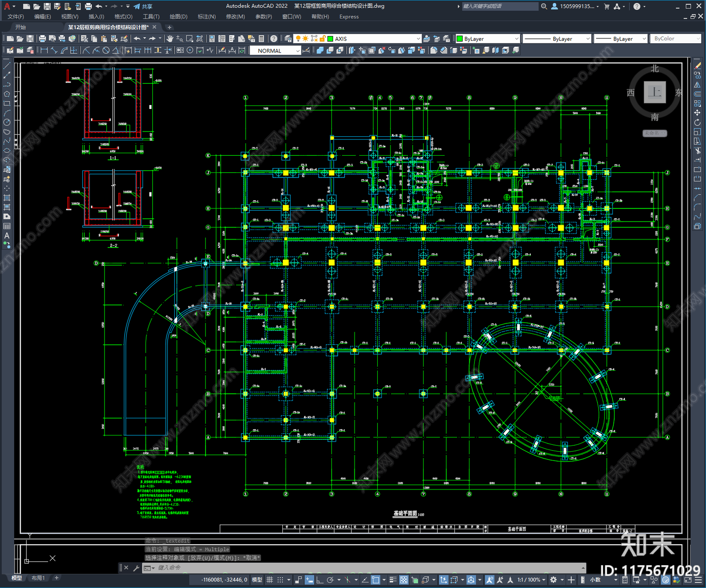
Task: Click the Erase tool in modify toolbar
Action: pyautogui.click(x=697, y=65)
